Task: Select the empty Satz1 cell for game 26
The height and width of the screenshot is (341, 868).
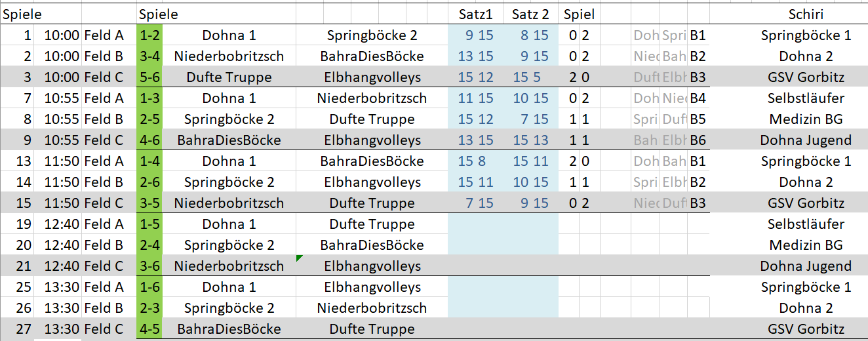Action: tap(475, 308)
